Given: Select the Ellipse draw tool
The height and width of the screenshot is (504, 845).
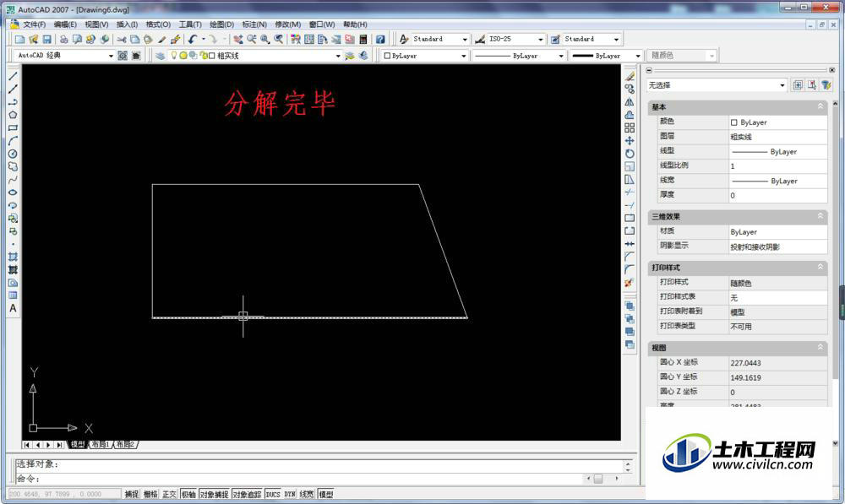Looking at the screenshot, I should [x=13, y=192].
